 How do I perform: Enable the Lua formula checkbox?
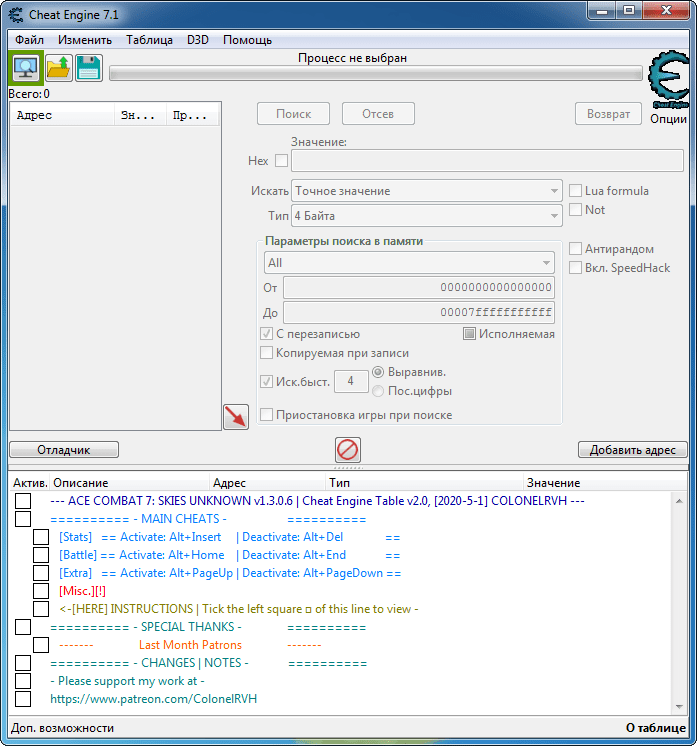point(576,191)
